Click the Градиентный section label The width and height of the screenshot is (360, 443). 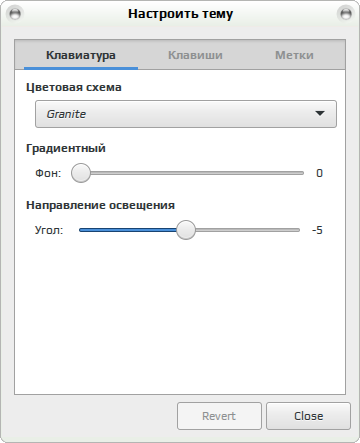click(66, 148)
